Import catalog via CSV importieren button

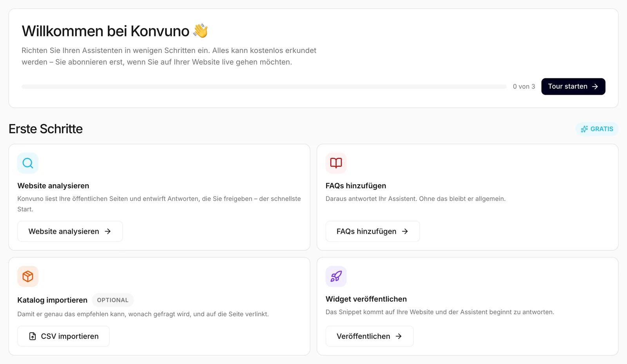pos(63,336)
